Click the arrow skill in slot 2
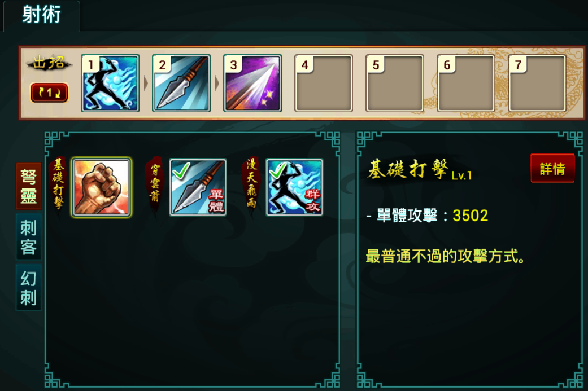The height and width of the screenshot is (391, 588). tap(181, 83)
